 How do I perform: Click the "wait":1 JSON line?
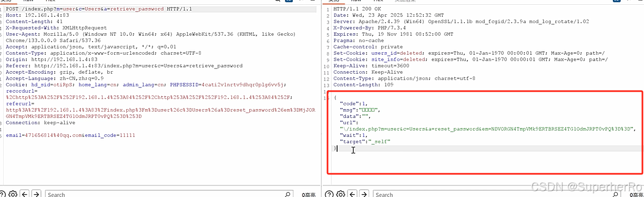click(353, 135)
